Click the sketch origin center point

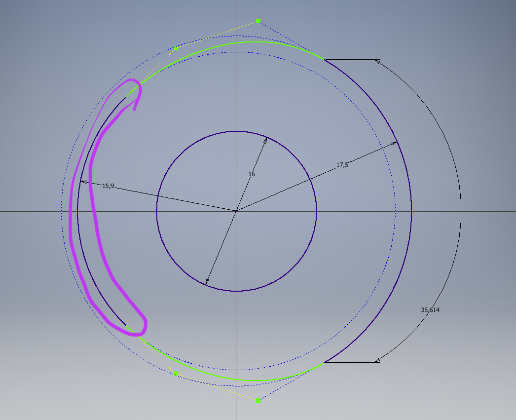click(x=236, y=211)
